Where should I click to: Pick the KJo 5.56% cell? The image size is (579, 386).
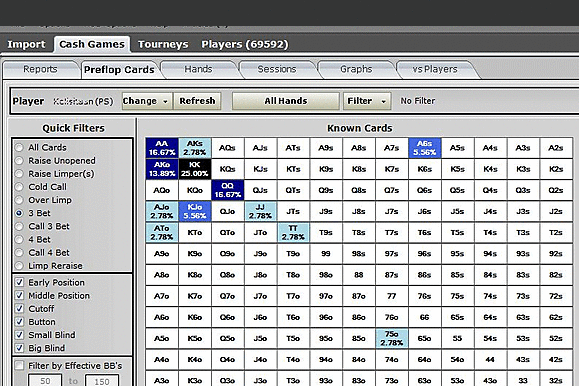tap(195, 211)
